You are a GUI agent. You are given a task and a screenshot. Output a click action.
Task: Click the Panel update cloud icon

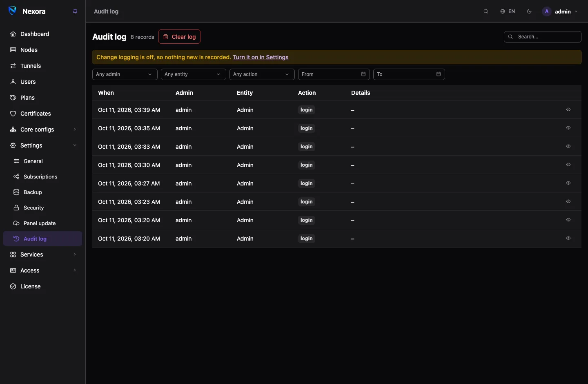[16, 223]
